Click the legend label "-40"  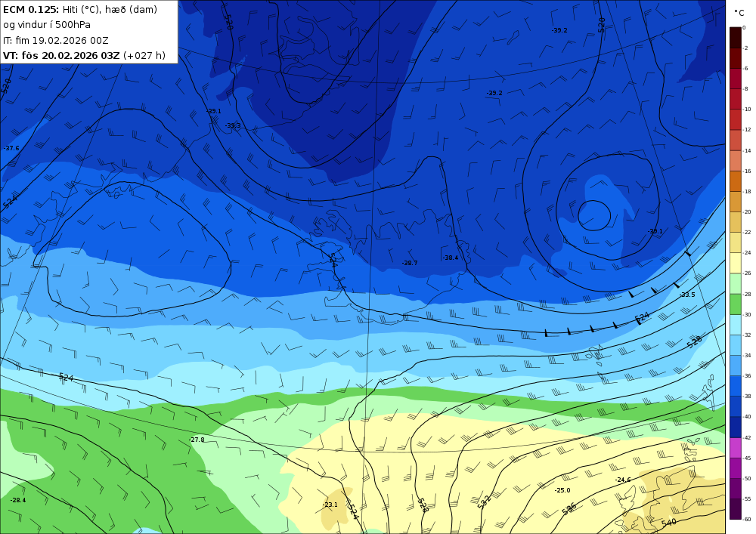click(747, 416)
